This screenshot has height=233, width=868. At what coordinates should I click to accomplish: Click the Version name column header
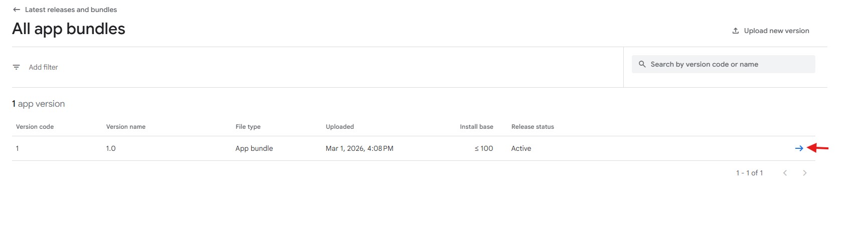[126, 127]
